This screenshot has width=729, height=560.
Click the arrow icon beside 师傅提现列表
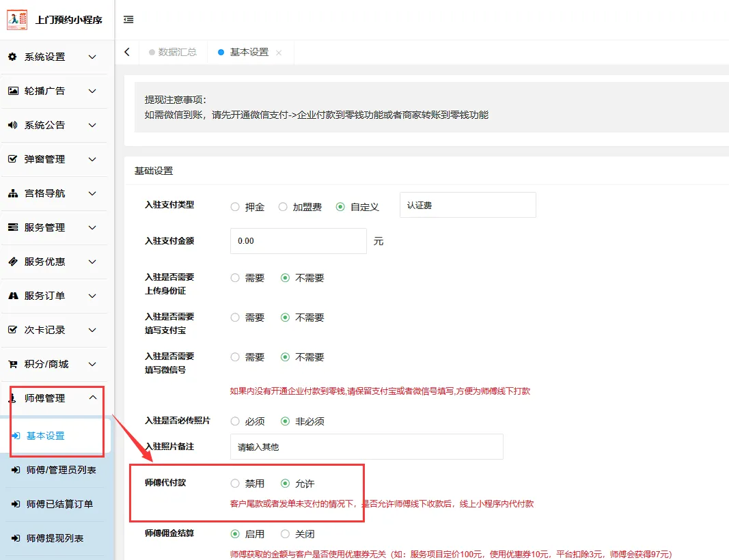click(x=16, y=538)
